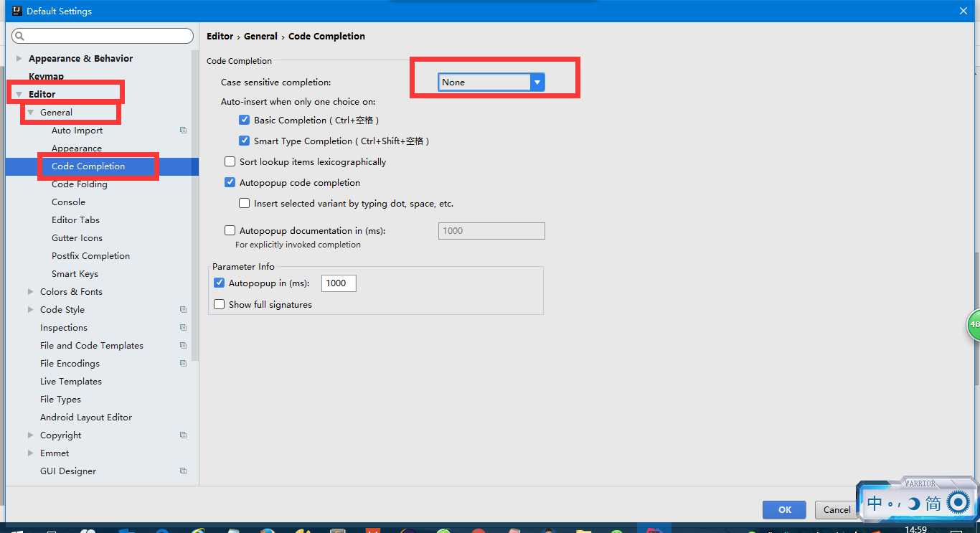Viewport: 980px width, 533px height.
Task: Toggle the moon icon on the input method bar
Action: pyautogui.click(x=913, y=504)
